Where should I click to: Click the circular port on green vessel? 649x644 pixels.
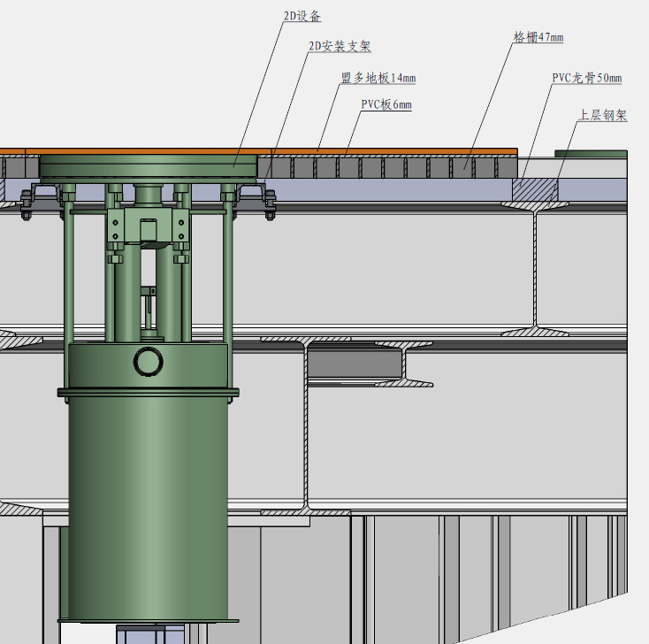point(149,361)
